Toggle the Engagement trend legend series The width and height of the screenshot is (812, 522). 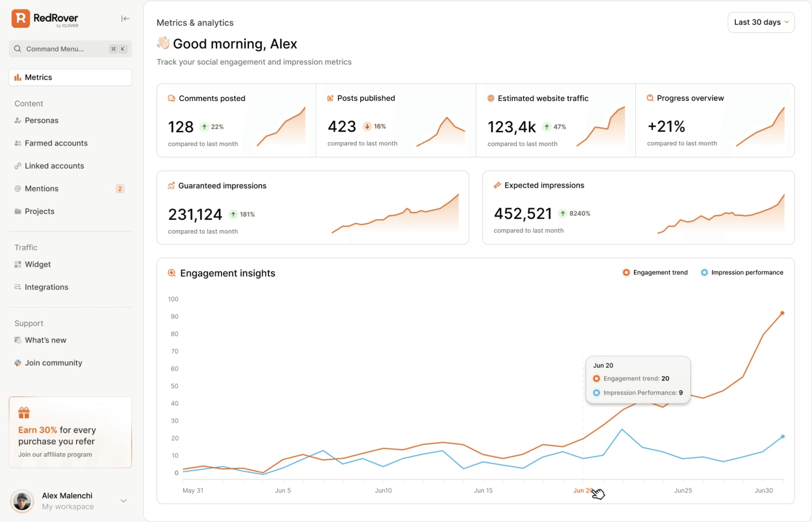point(655,272)
